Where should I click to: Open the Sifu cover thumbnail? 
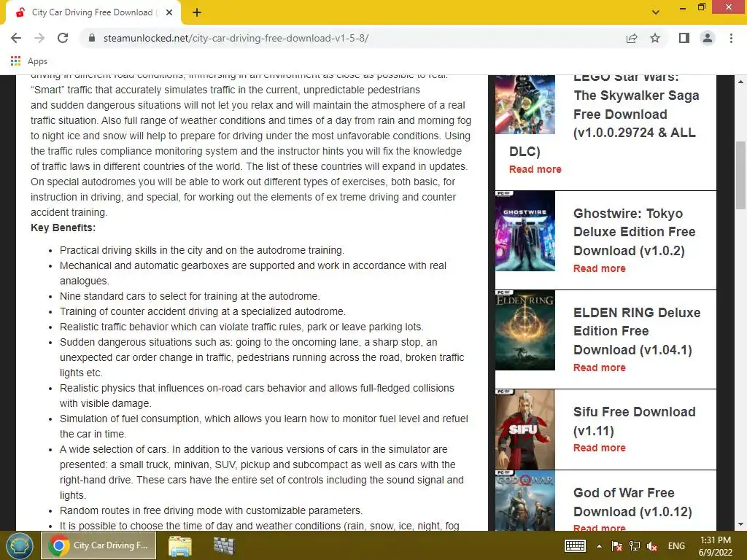click(525, 429)
